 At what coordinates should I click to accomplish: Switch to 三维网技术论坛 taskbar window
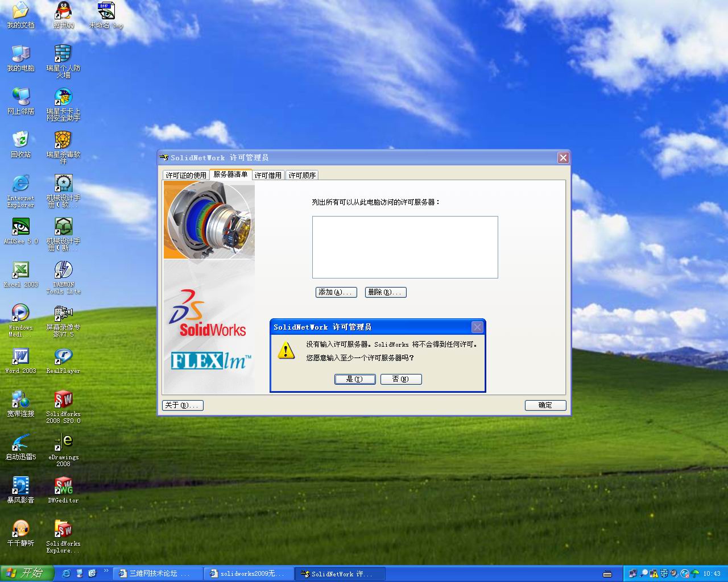pyautogui.click(x=158, y=574)
